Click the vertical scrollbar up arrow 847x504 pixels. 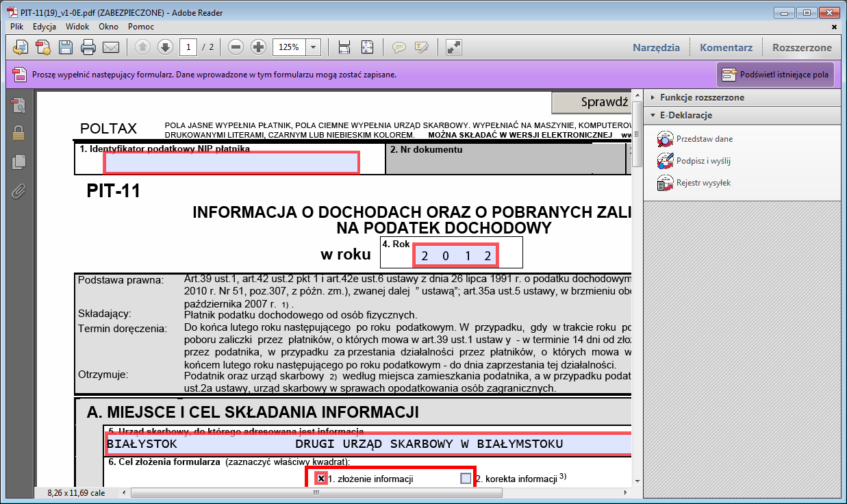[x=636, y=94]
